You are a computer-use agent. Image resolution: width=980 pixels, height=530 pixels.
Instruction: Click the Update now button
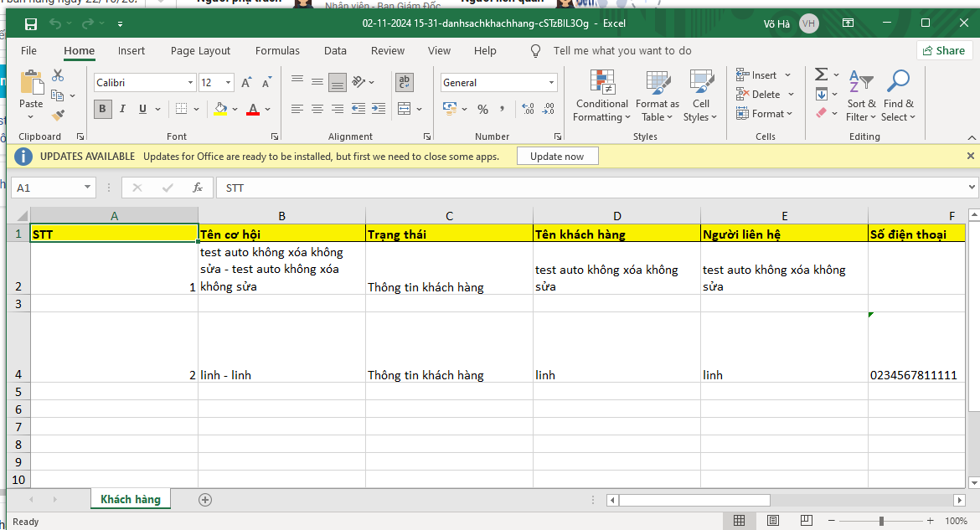556,157
